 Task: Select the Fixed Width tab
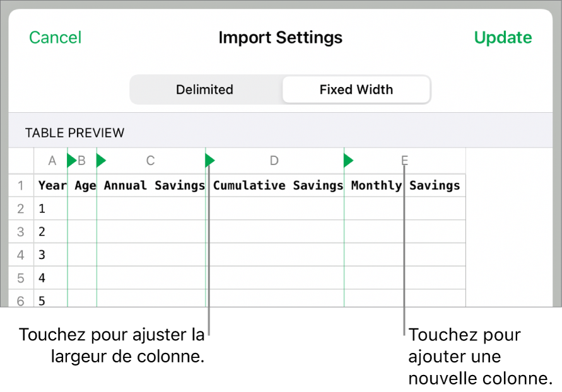356,89
